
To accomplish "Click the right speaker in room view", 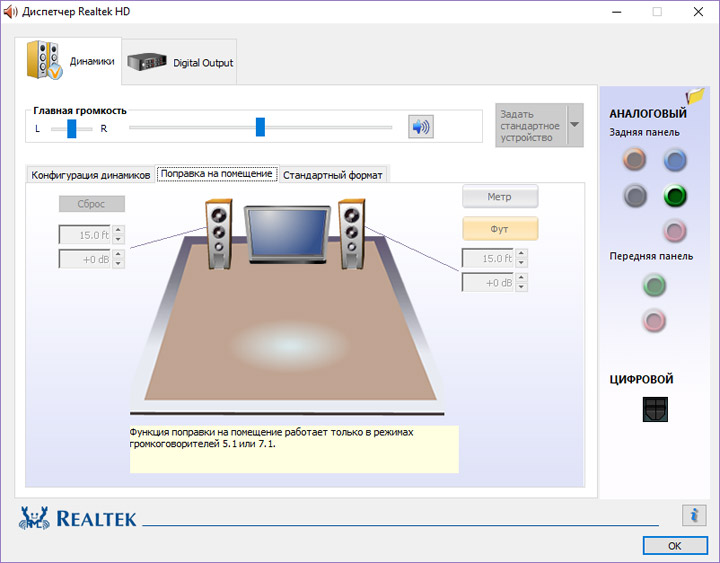I will [352, 234].
